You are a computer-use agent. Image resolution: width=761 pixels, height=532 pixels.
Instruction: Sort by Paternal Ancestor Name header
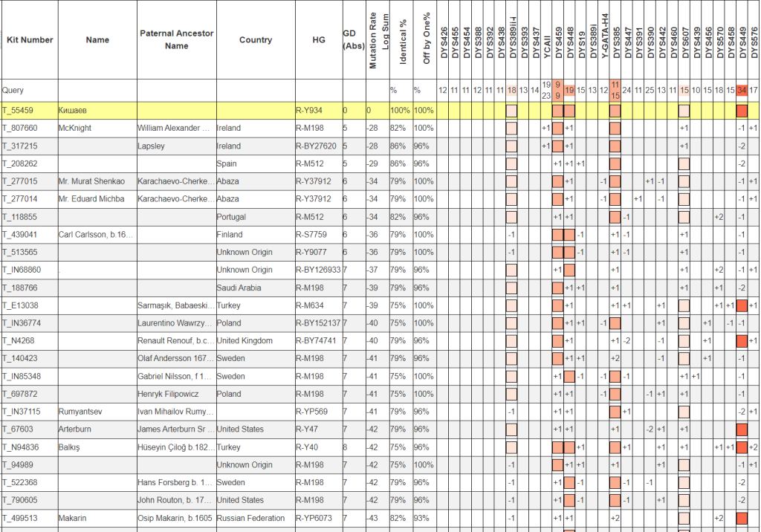[x=177, y=40]
